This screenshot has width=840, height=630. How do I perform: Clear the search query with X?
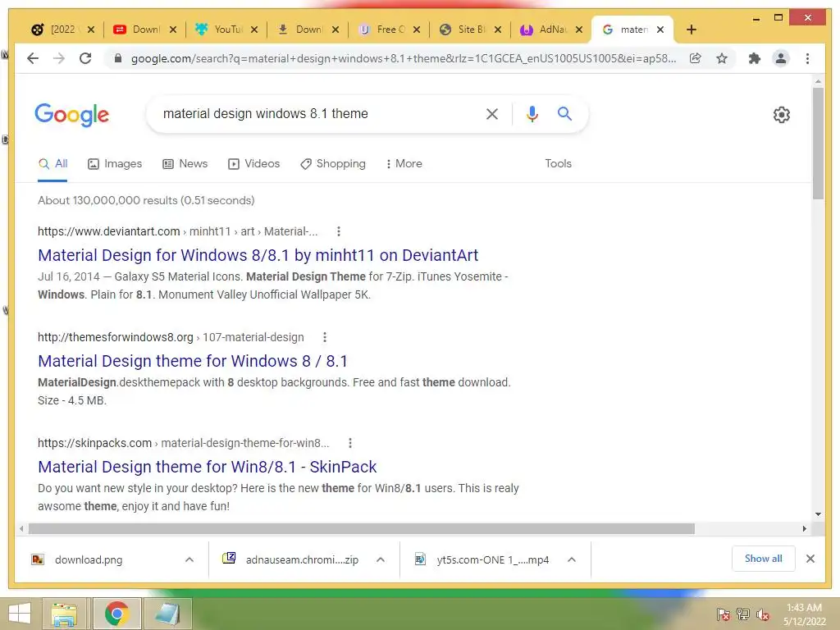point(492,113)
